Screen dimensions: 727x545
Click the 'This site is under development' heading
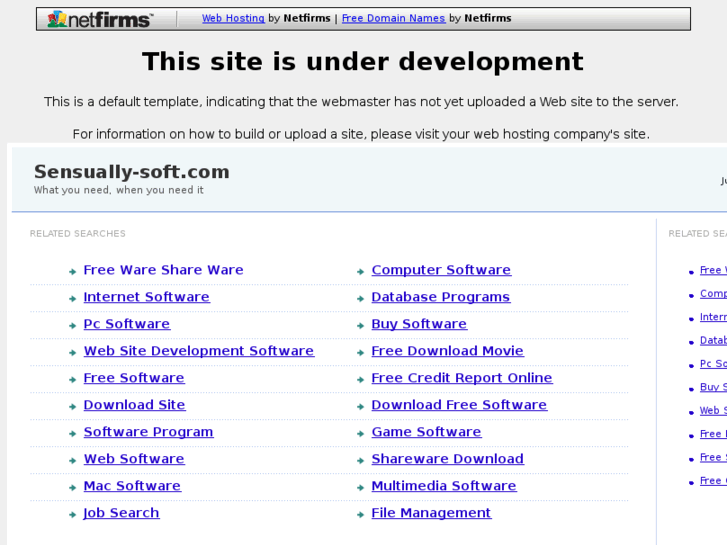coord(363,62)
